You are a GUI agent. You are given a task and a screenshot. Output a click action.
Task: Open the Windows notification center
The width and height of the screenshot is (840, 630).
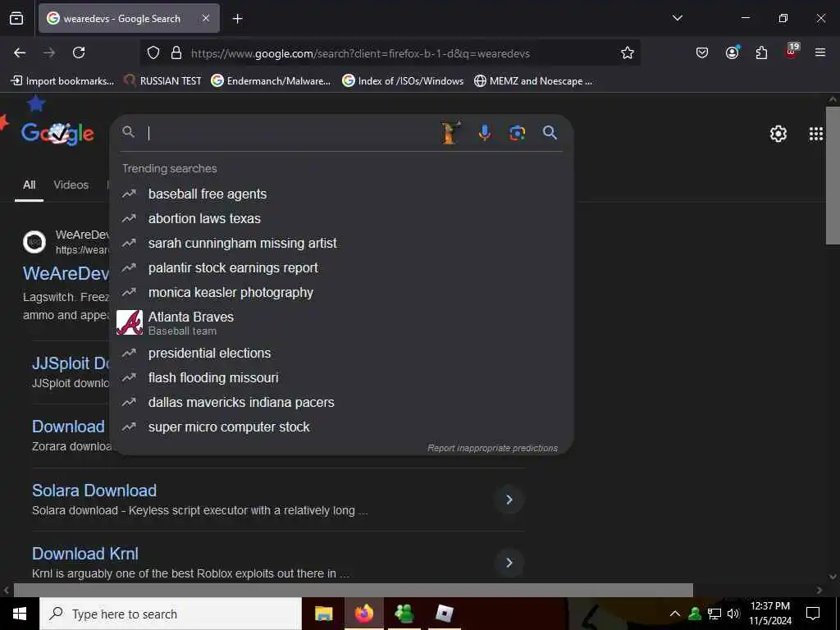(813, 614)
